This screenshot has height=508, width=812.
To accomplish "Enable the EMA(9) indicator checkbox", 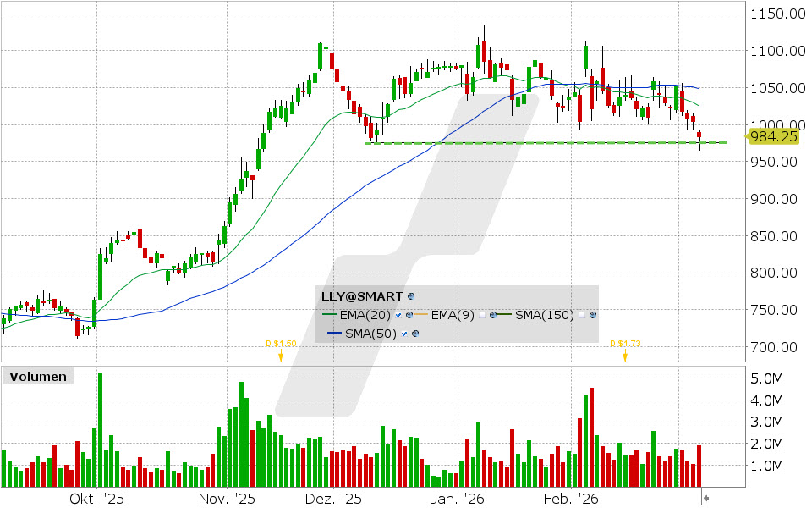I will (x=481, y=315).
